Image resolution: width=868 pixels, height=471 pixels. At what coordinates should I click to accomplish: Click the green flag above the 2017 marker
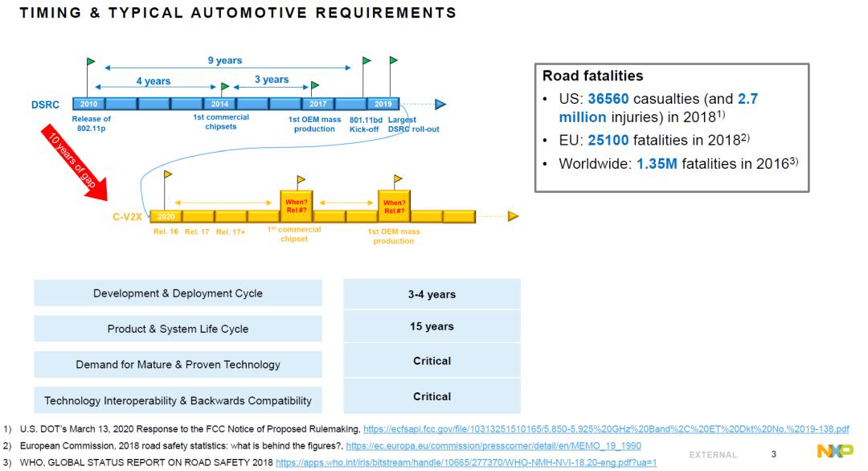click(x=315, y=85)
